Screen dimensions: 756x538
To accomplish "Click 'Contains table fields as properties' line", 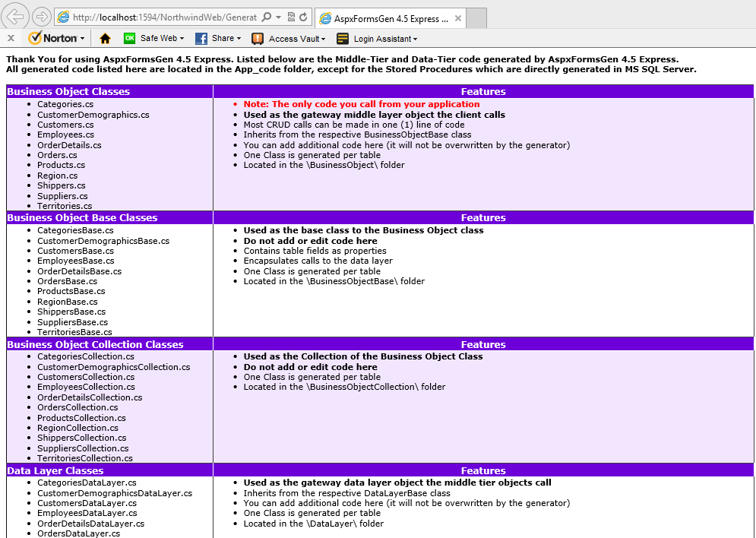I will (315, 252).
